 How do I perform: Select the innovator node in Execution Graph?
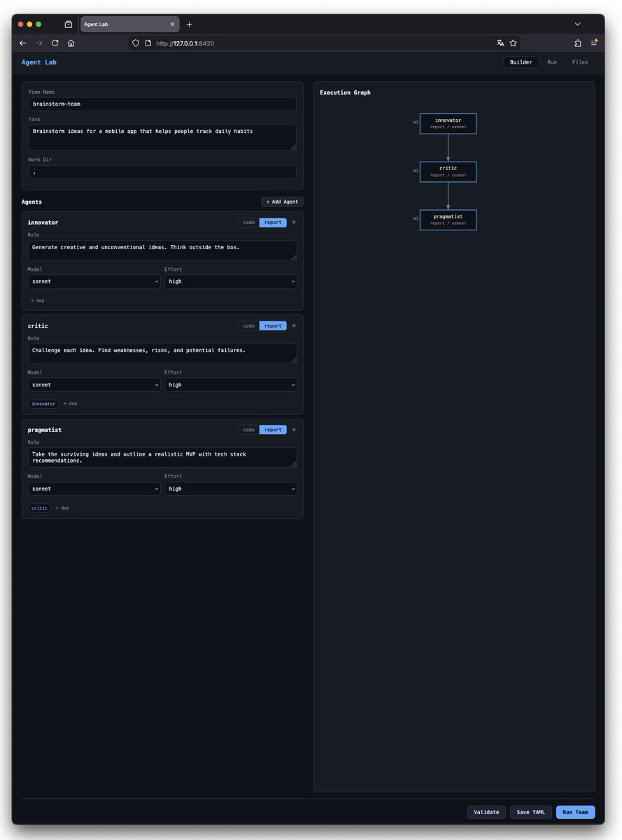[448, 123]
